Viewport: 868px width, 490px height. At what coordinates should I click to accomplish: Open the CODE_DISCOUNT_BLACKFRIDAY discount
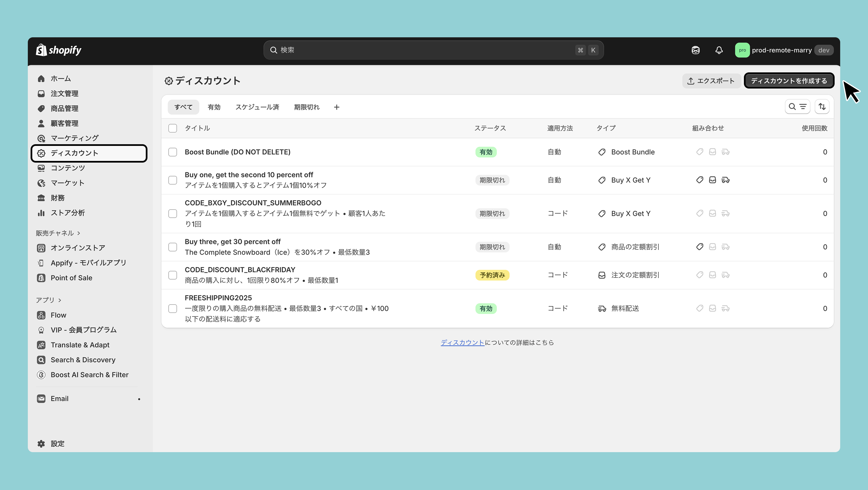(x=240, y=270)
